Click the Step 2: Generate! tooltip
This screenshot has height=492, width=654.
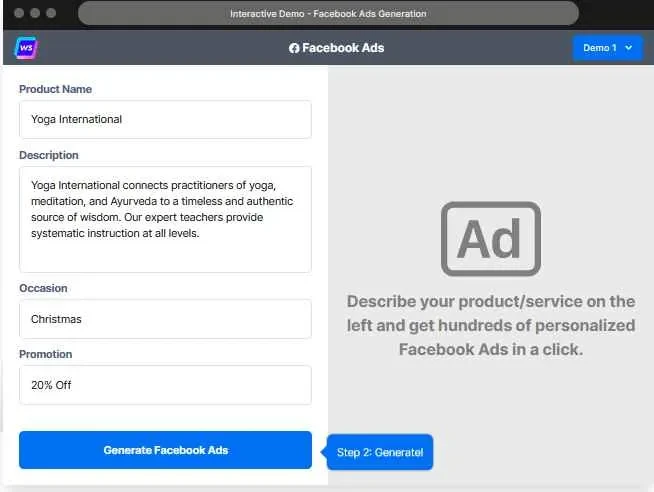point(380,452)
